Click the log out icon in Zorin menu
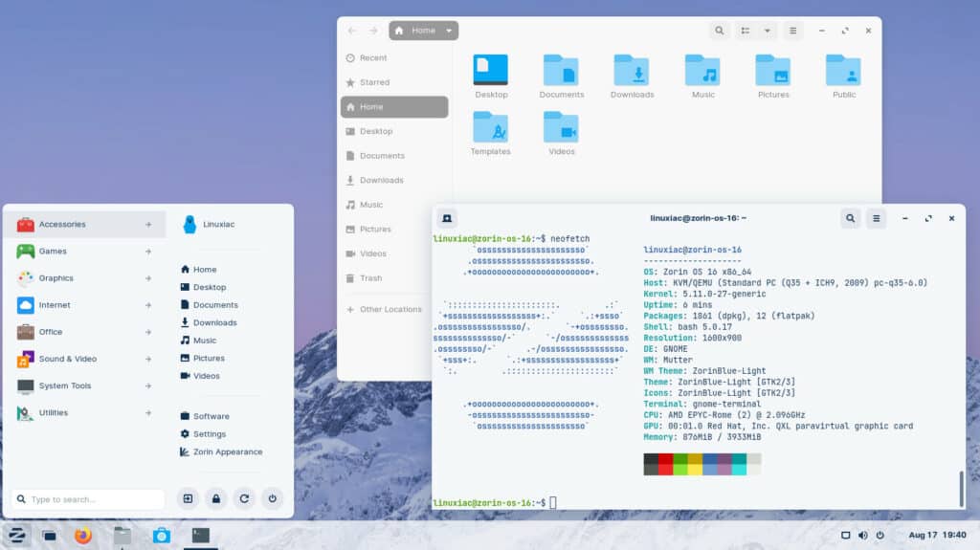 pos(189,498)
